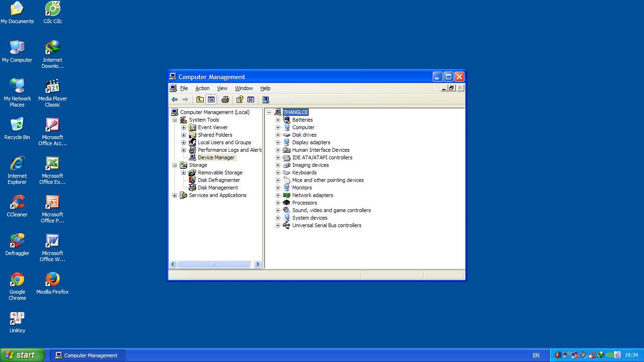The image size is (644, 362).
Task: Click the left pane horizontal scrollbar thumb
Action: coord(214,264)
